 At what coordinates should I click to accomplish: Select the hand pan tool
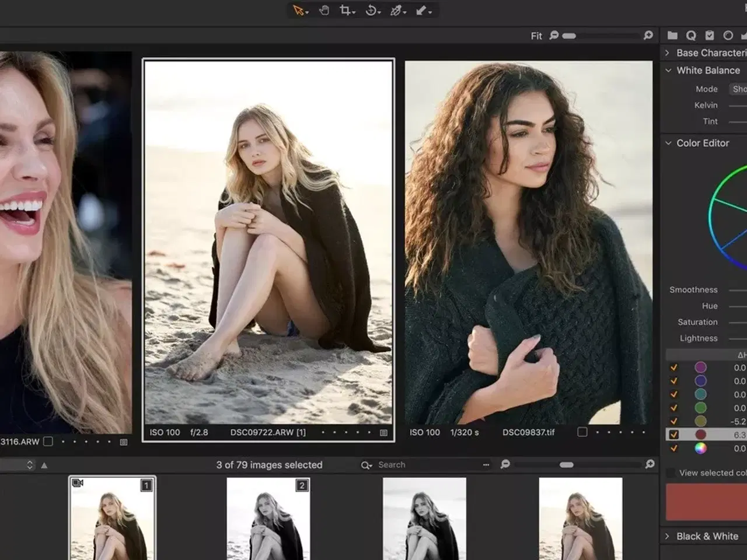click(x=324, y=10)
